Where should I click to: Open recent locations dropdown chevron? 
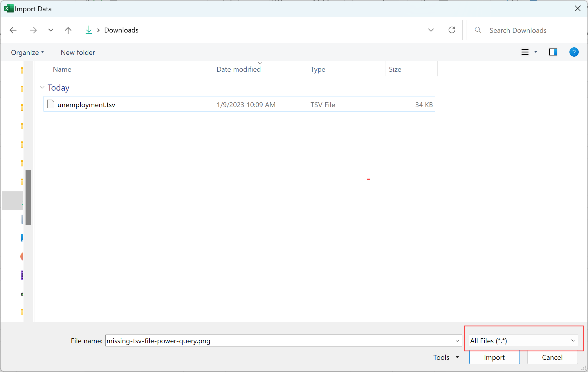(51, 30)
